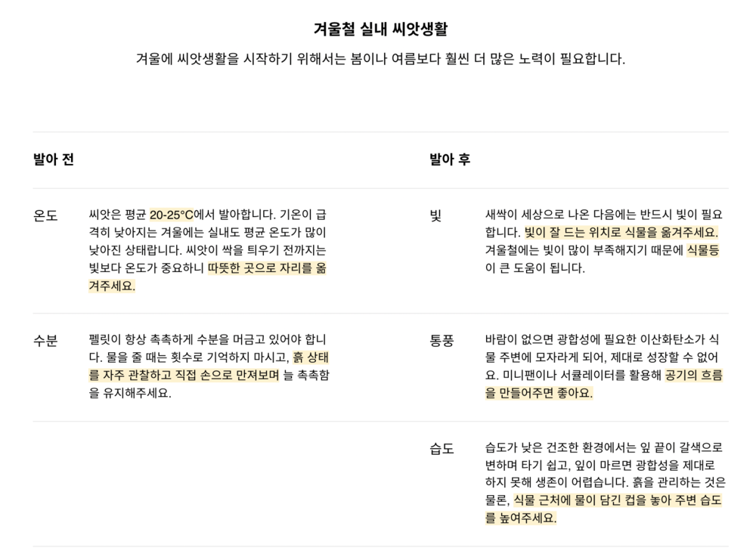Click the 수분 row label
Screen dimensions: 756x560
click(x=45, y=341)
